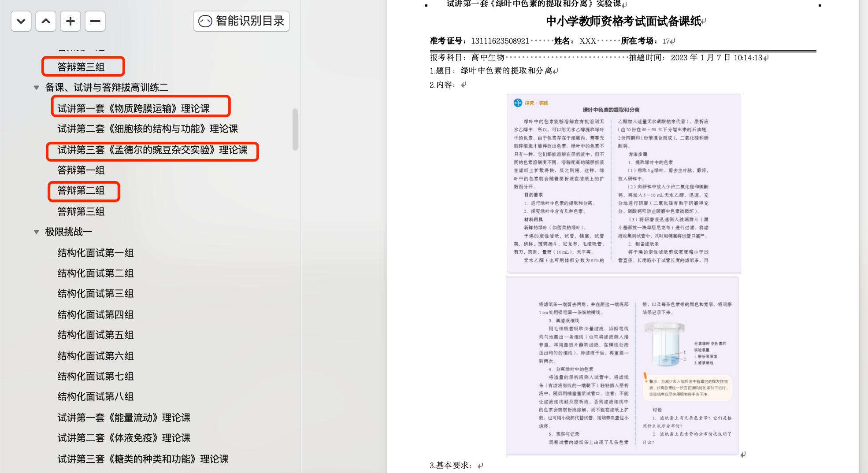Select 答辩第二组 under 拔高训练二
Image resolution: width=868 pixels, height=473 pixels.
81,191
